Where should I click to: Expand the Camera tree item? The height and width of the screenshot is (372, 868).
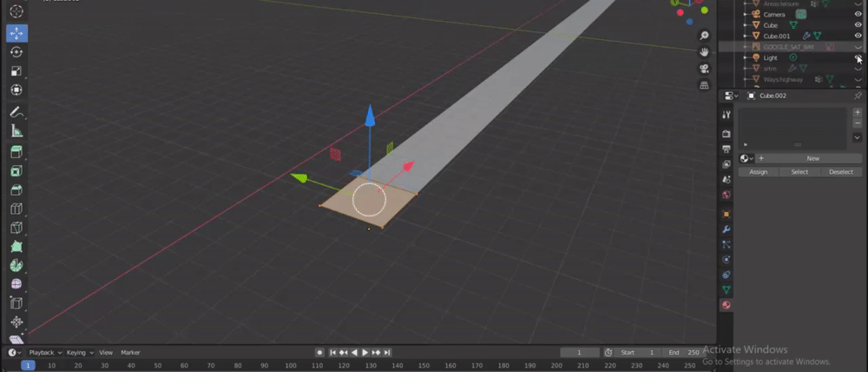click(746, 15)
